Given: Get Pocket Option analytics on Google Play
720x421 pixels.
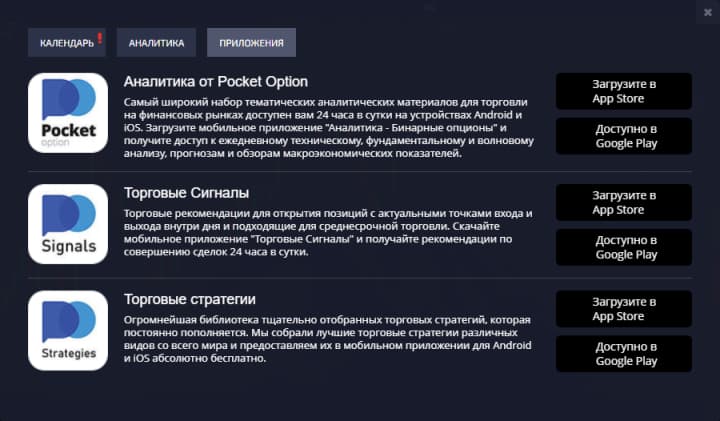Looking at the screenshot, I should point(624,136).
